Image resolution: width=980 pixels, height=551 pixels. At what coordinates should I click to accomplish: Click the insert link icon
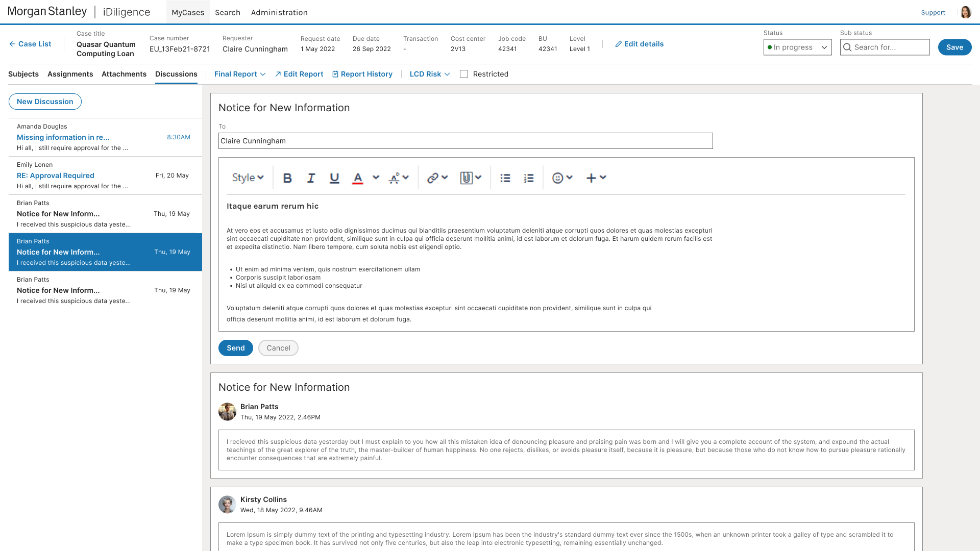(x=433, y=178)
